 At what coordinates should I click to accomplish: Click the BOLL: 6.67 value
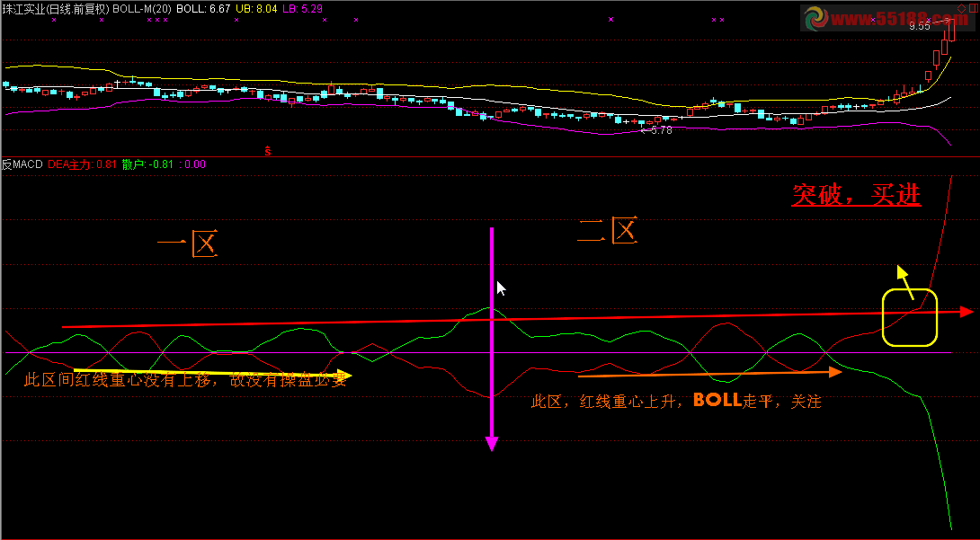[x=203, y=9]
